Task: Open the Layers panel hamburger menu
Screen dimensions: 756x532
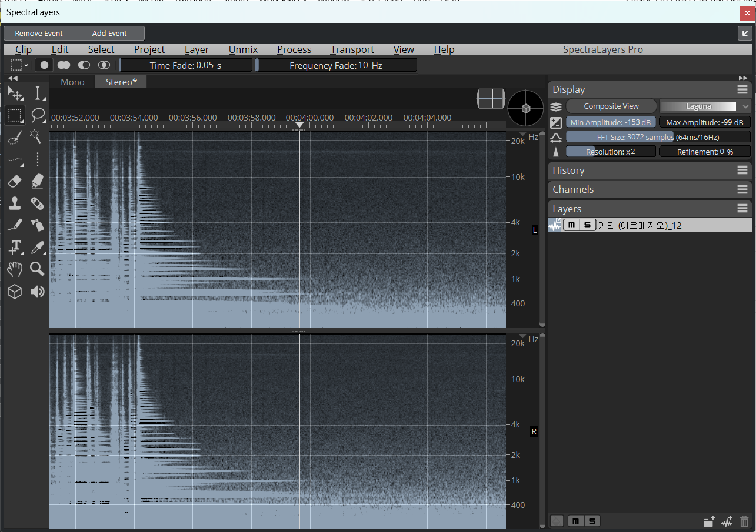Action: [742, 209]
